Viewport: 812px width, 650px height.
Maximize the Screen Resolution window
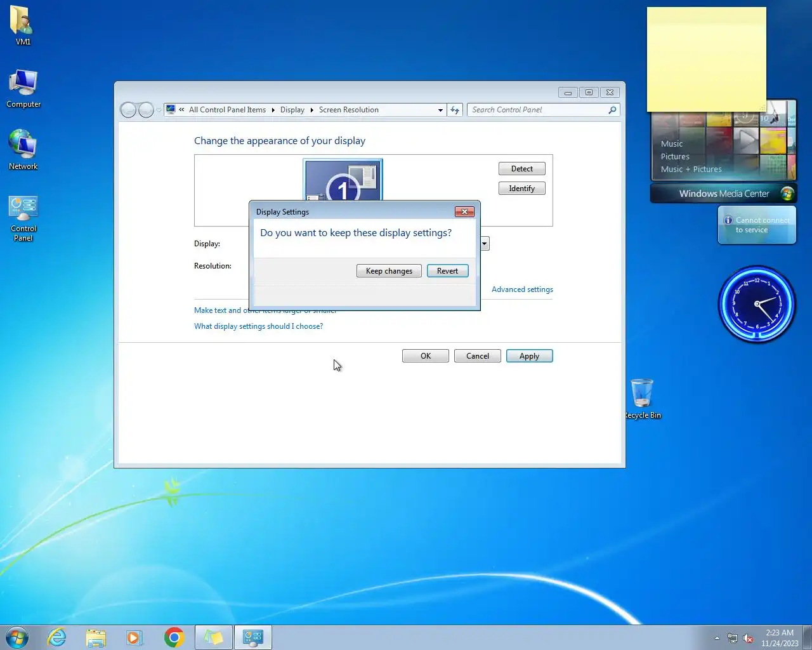pyautogui.click(x=589, y=93)
